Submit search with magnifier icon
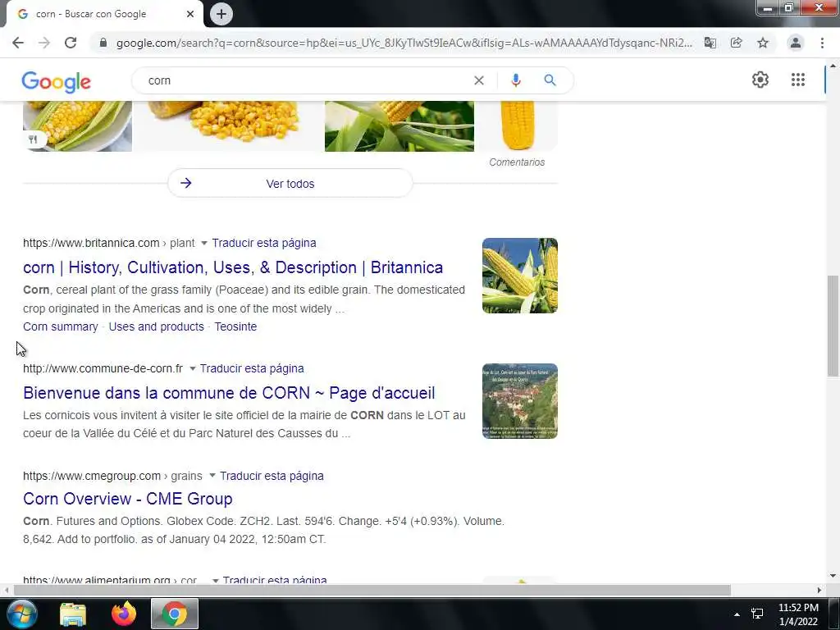840x630 pixels. click(550, 80)
